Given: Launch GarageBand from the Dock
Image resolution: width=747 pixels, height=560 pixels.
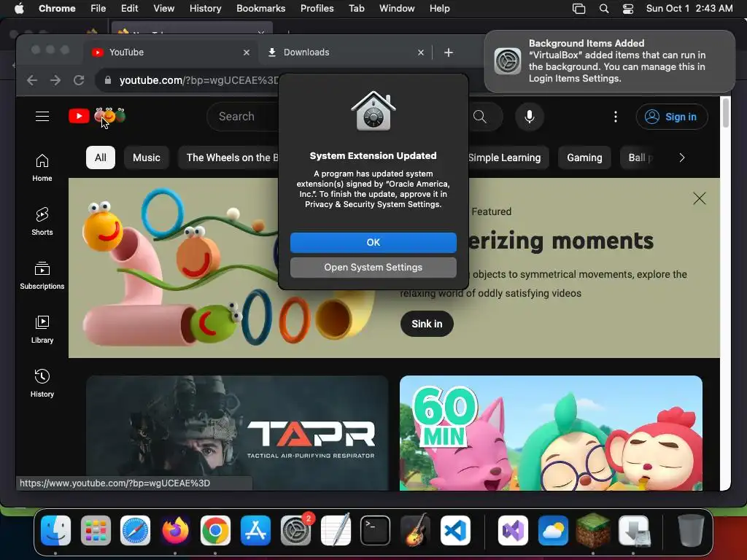Looking at the screenshot, I should (415, 531).
